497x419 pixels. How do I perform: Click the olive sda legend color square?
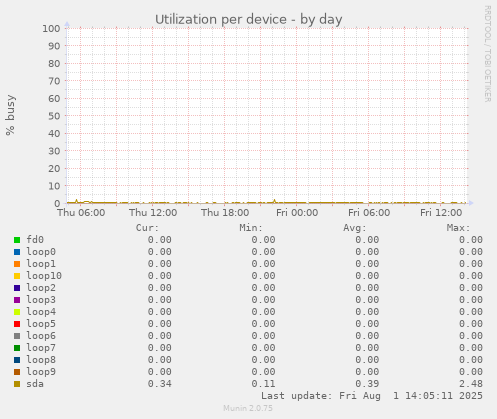click(x=17, y=384)
